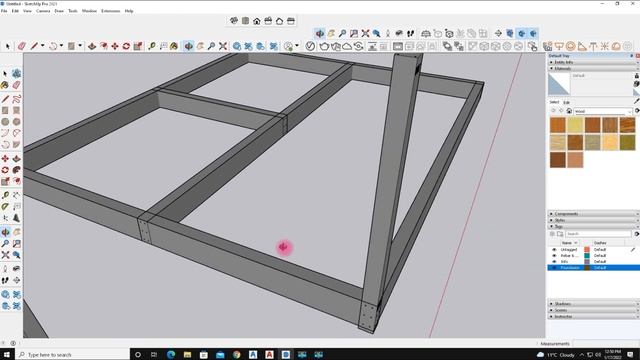Select the Polygon tool in left toolbar
The height and width of the screenshot is (360, 640).
pyautogui.click(x=16, y=122)
